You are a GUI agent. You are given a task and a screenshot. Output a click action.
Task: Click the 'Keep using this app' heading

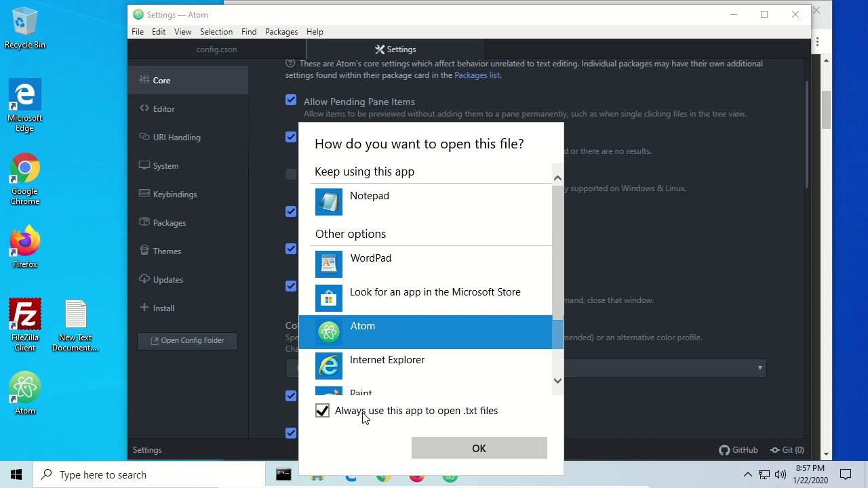(x=365, y=171)
